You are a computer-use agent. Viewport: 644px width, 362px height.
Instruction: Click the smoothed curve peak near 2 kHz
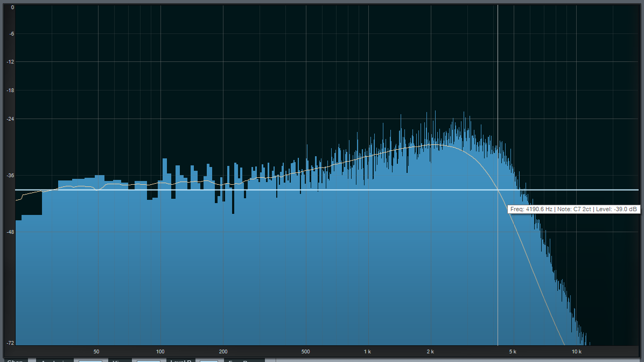tap(435, 144)
